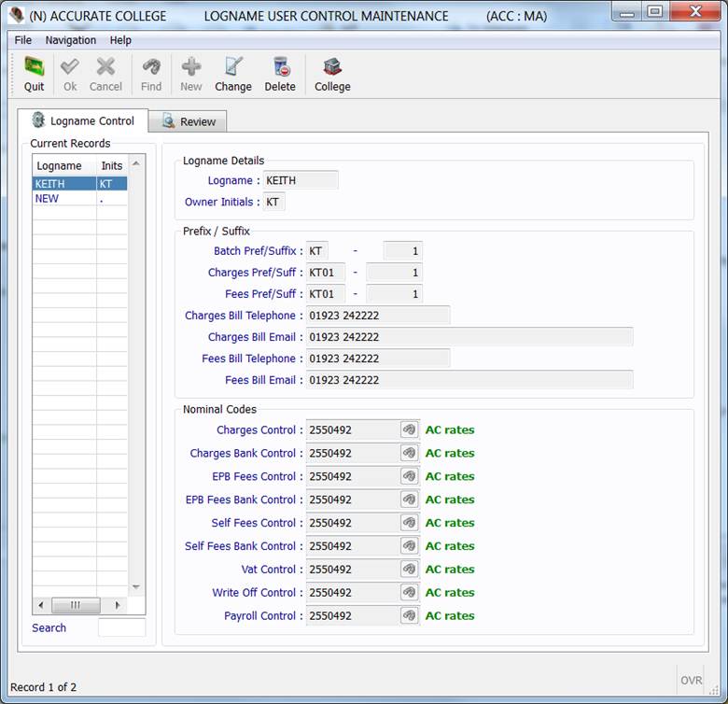Select the KEITH record row
The width and height of the screenshot is (728, 704).
point(50,184)
